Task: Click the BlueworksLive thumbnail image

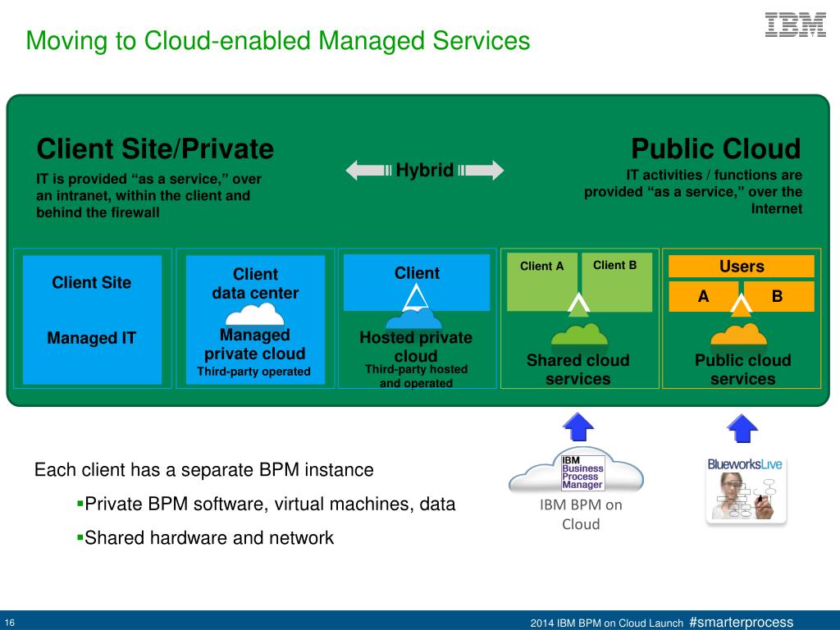Action: coord(746,490)
